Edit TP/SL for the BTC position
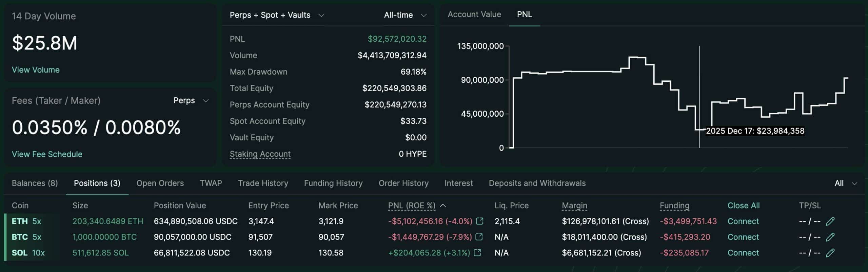 tap(830, 237)
